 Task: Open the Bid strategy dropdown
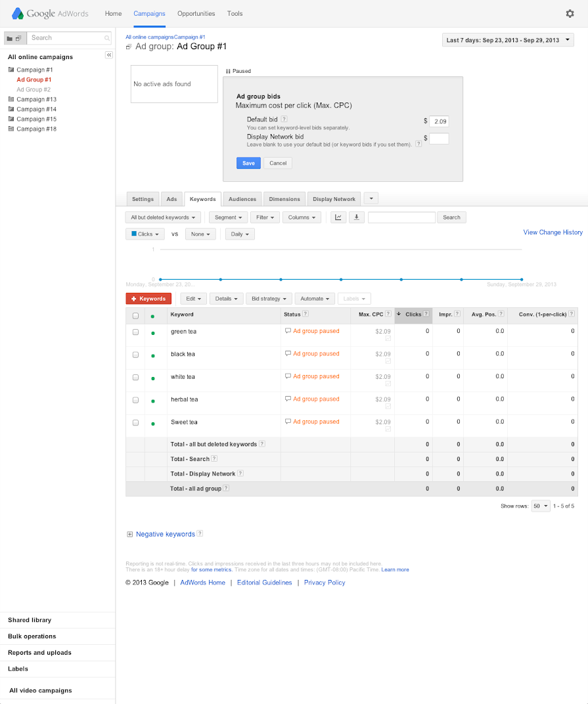point(269,299)
